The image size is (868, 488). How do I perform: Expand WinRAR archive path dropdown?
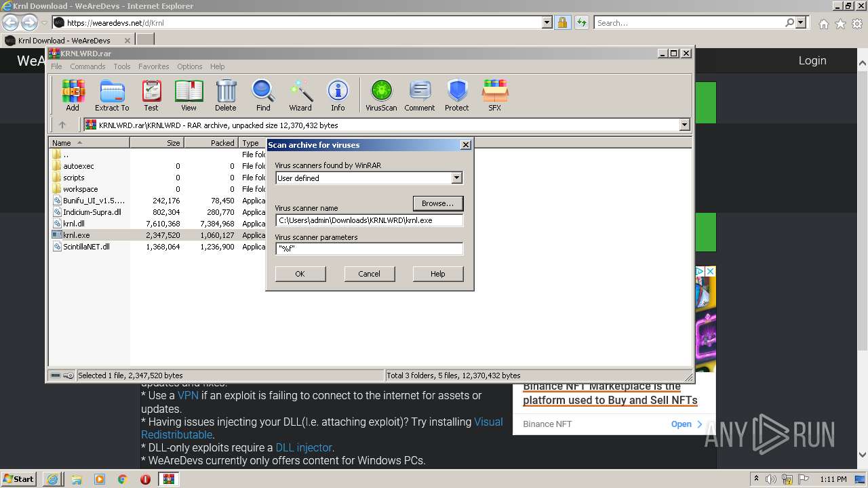coord(684,125)
